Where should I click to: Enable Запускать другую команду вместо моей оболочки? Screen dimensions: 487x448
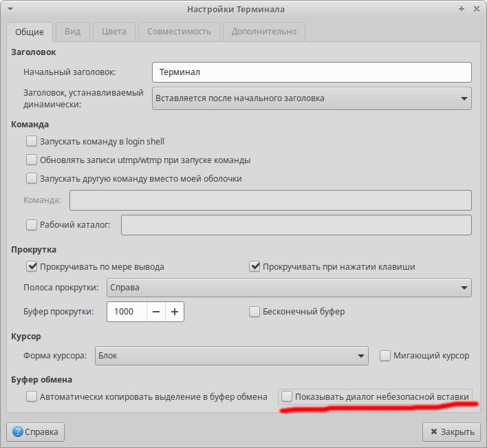31,179
